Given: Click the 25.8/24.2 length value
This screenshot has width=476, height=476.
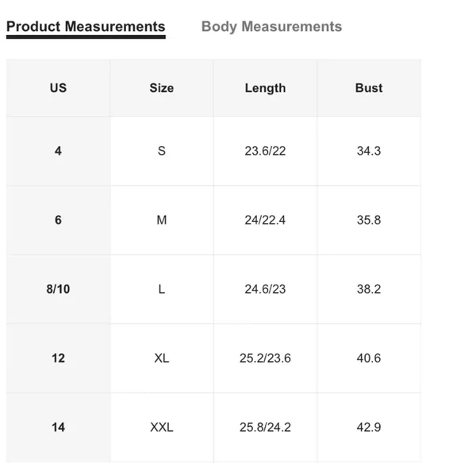Looking at the screenshot, I should pos(265,428).
